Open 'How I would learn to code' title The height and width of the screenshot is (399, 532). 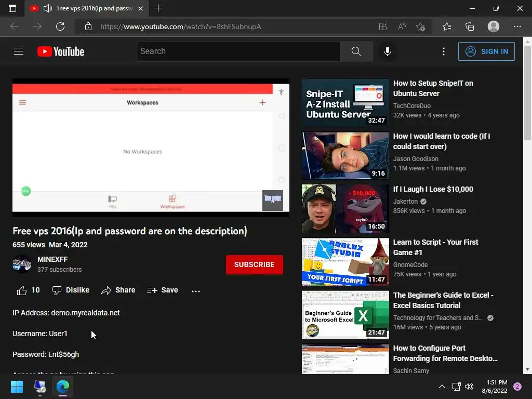[x=442, y=141]
